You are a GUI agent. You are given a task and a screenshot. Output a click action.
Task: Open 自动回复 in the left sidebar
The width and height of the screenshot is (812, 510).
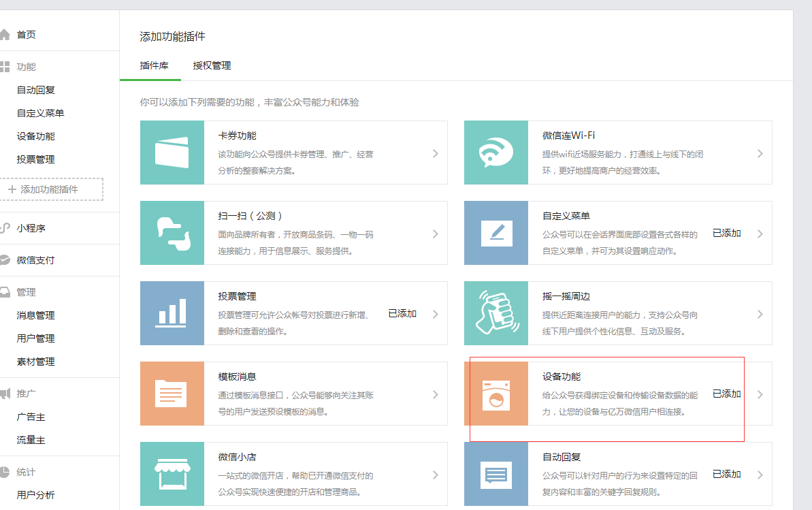tap(36, 90)
